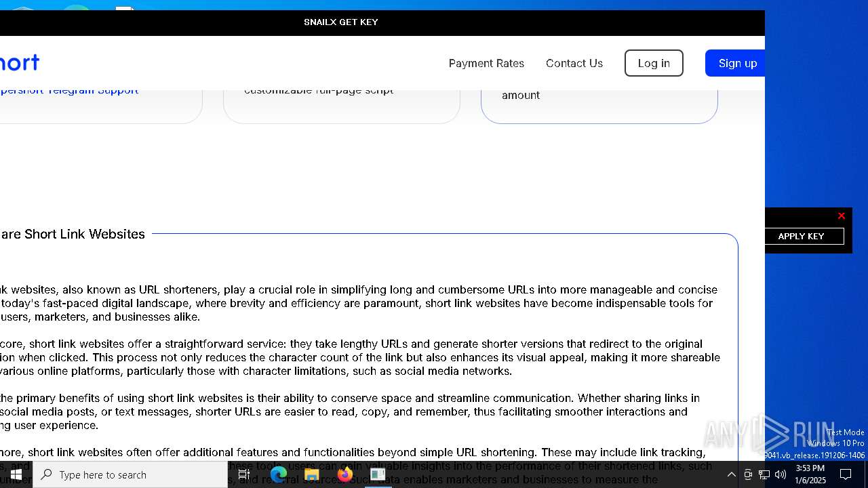The height and width of the screenshot is (488, 868).
Task: Open Task View from the taskbar
Action: [244, 474]
